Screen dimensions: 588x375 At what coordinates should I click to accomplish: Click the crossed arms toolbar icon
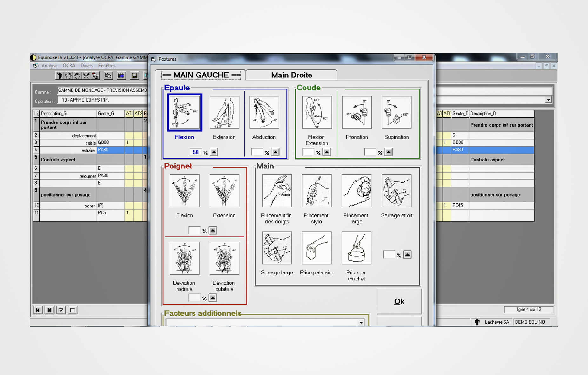coord(86,76)
